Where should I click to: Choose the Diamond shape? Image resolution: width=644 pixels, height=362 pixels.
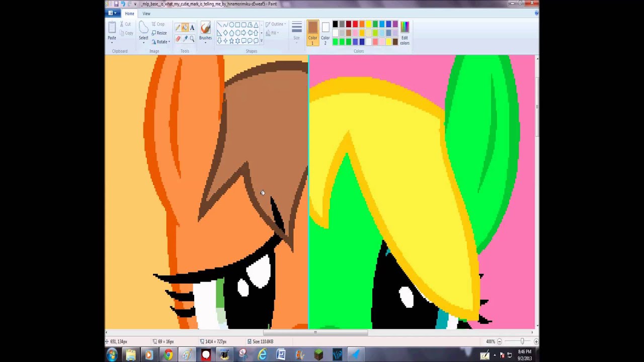tap(225, 33)
